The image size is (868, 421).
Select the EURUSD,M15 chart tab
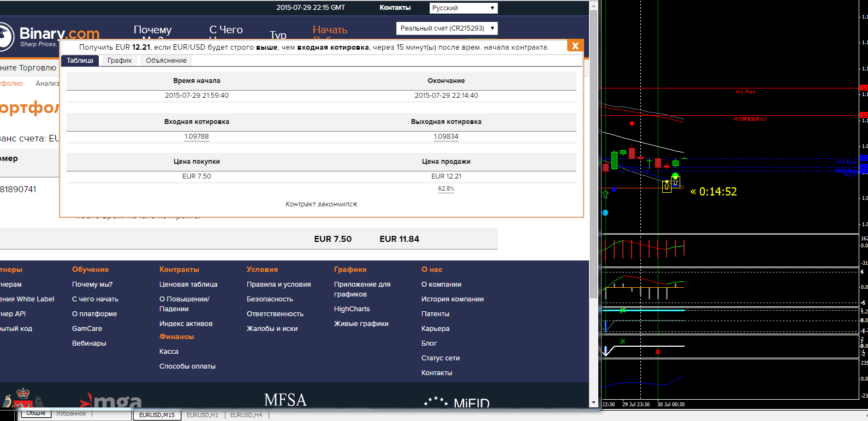pos(157,415)
